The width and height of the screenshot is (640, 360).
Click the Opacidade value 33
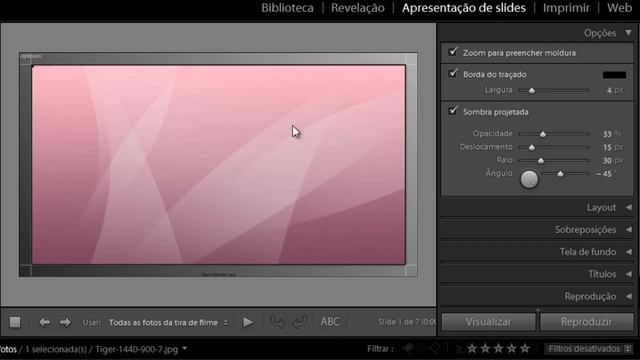[607, 134]
